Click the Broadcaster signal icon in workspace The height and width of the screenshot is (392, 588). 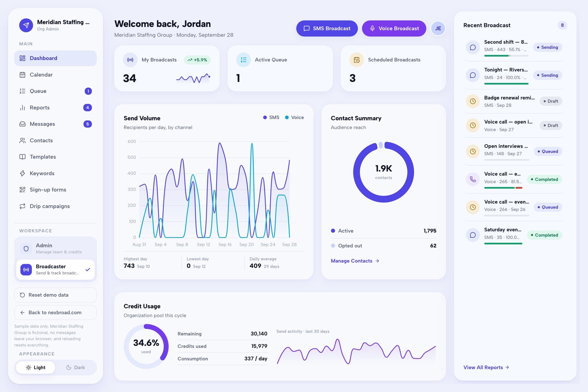(x=26, y=269)
